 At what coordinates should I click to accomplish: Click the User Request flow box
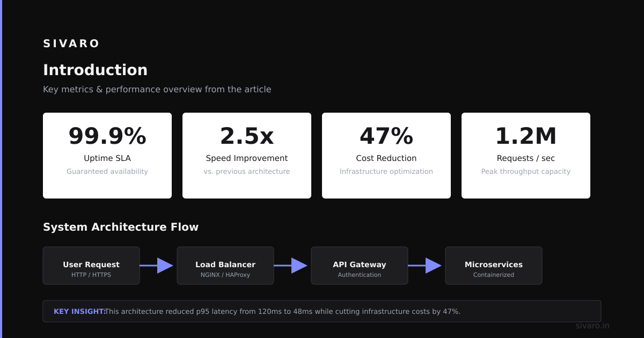[91, 266]
